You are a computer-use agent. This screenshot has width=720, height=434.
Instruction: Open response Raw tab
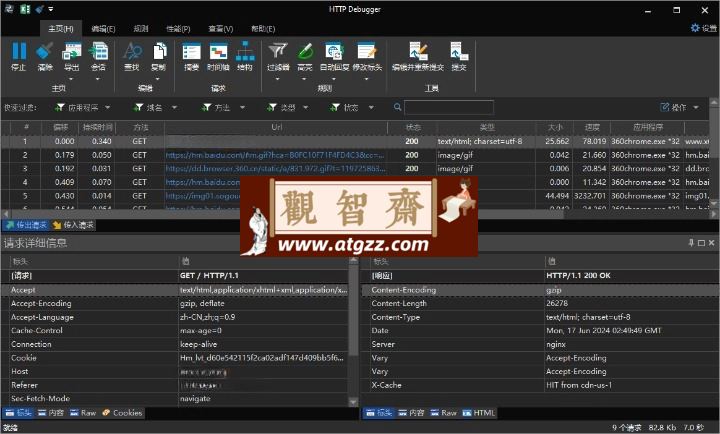coord(444,413)
